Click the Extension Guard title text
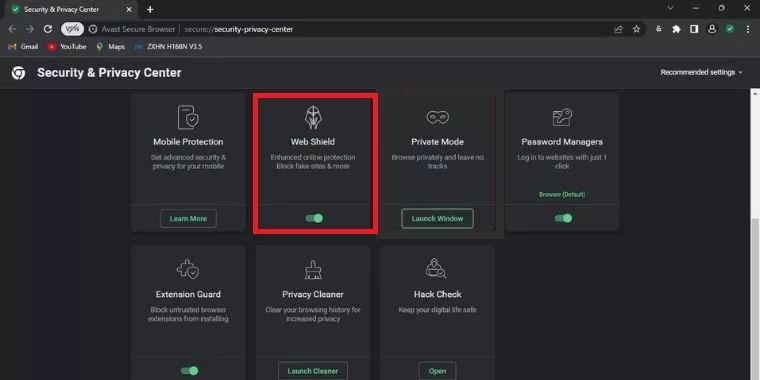The height and width of the screenshot is (380, 760). [188, 294]
